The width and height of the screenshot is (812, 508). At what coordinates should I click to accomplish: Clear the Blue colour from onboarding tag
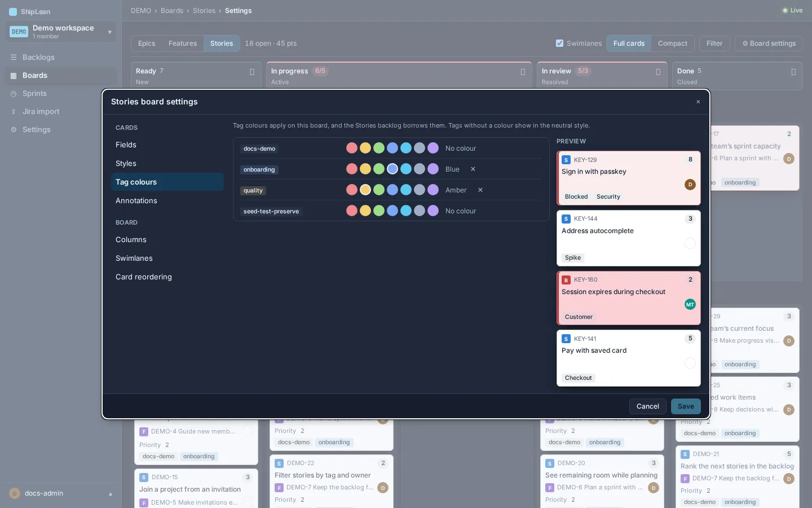[473, 169]
